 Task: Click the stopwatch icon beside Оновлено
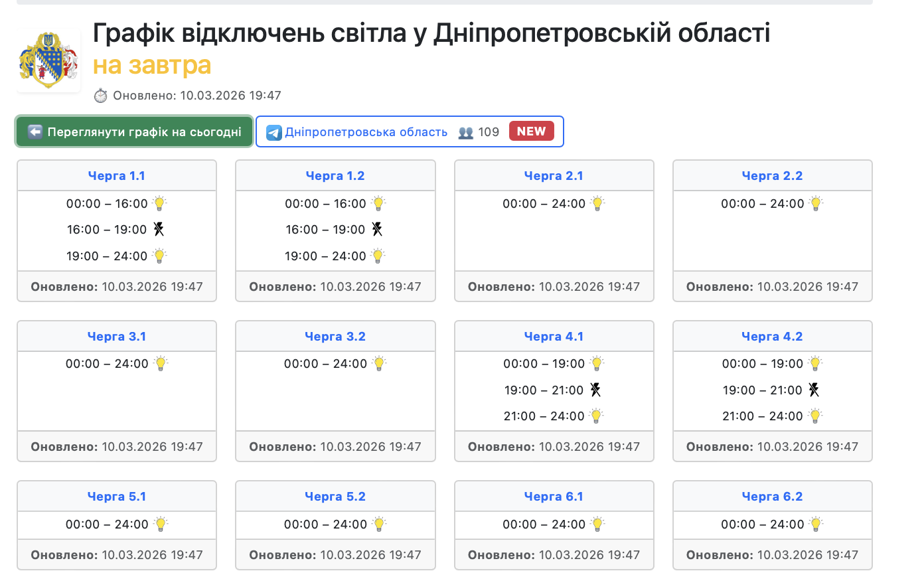point(100,96)
